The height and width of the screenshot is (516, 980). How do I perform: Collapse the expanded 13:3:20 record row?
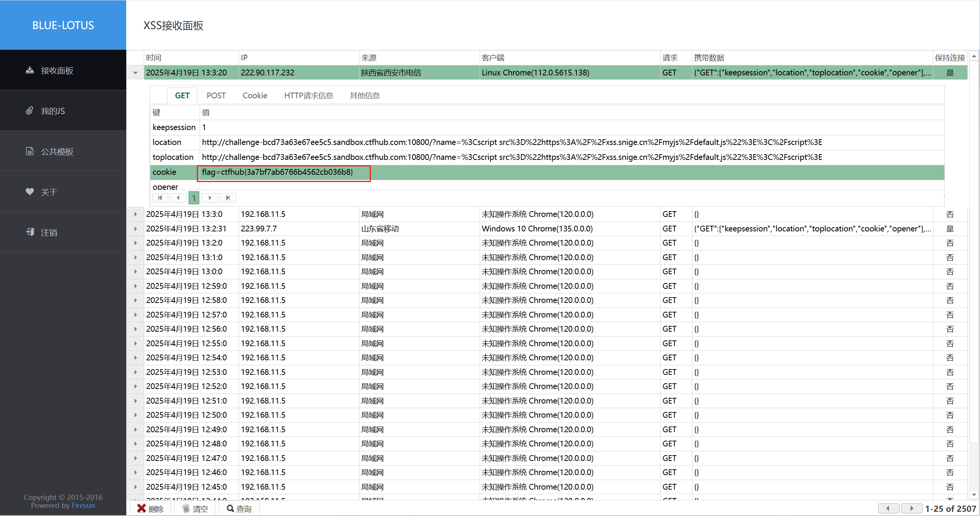pos(135,73)
